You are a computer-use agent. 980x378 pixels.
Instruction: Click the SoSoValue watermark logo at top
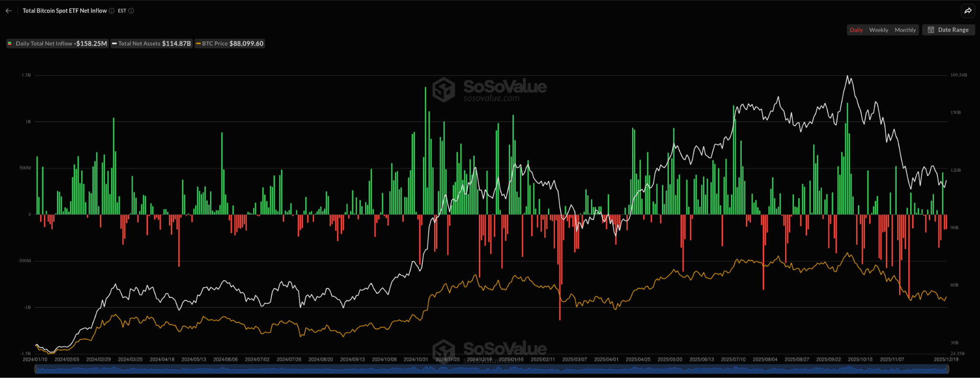coord(444,89)
